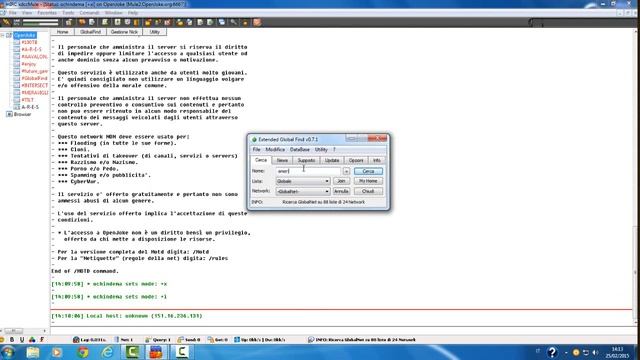This screenshot has height=360, width=640.
Task: Click the My Home button
Action: pos(368,181)
